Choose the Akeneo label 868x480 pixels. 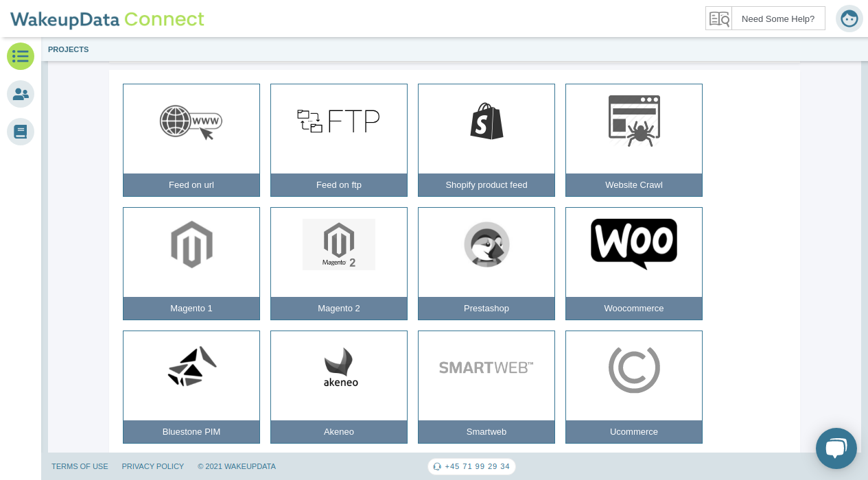tap(339, 432)
